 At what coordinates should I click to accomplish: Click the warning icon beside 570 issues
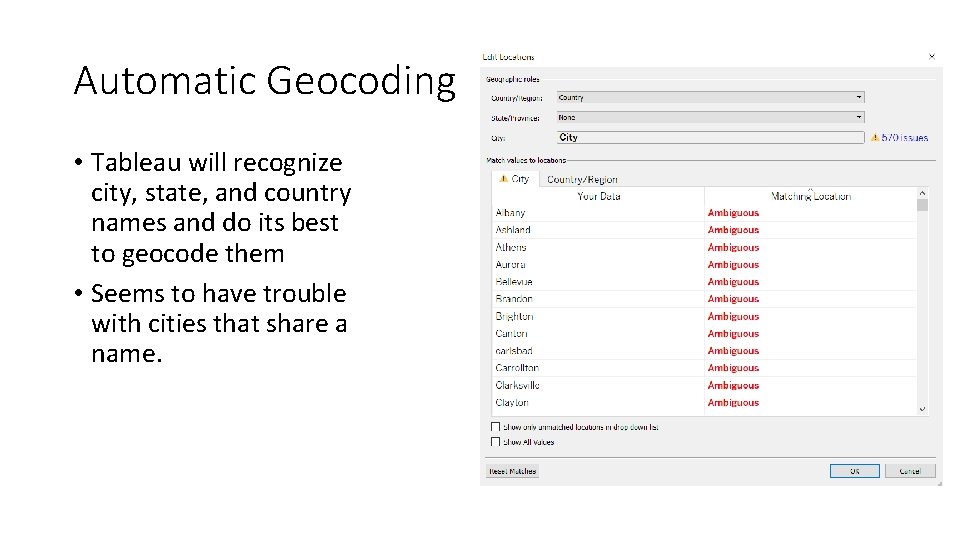(x=875, y=138)
